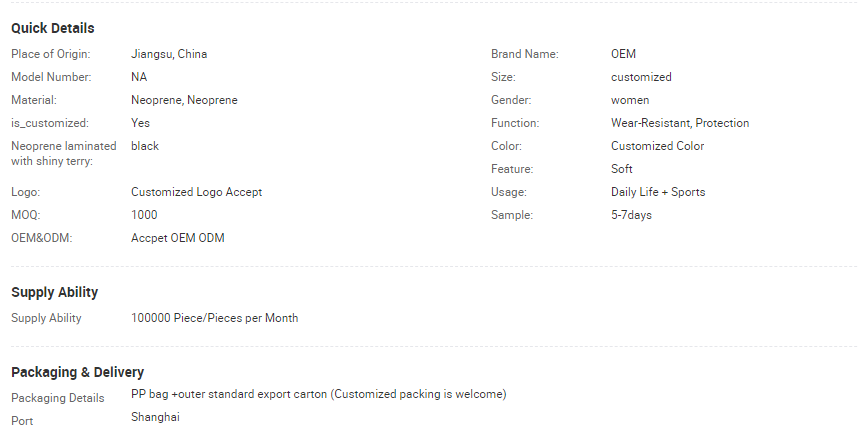
Task: Click the Customized Color value
Action: (658, 146)
